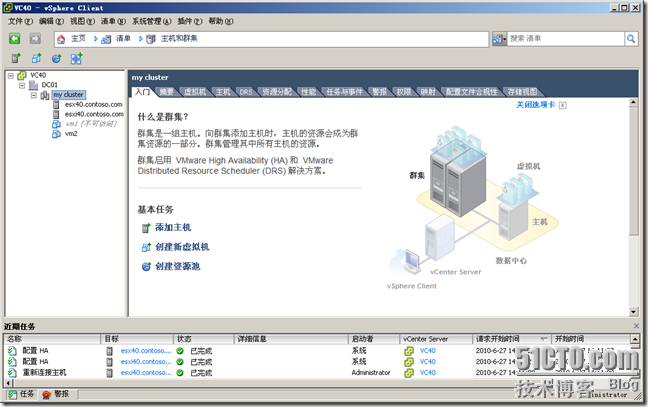Click the vm2 virtual machine icon
The image size is (648, 407).
(x=56, y=133)
